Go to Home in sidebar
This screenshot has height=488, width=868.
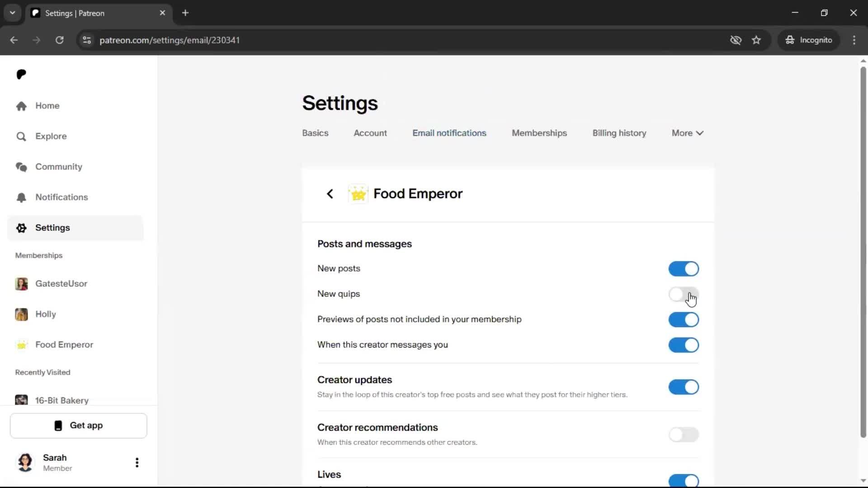75,106
